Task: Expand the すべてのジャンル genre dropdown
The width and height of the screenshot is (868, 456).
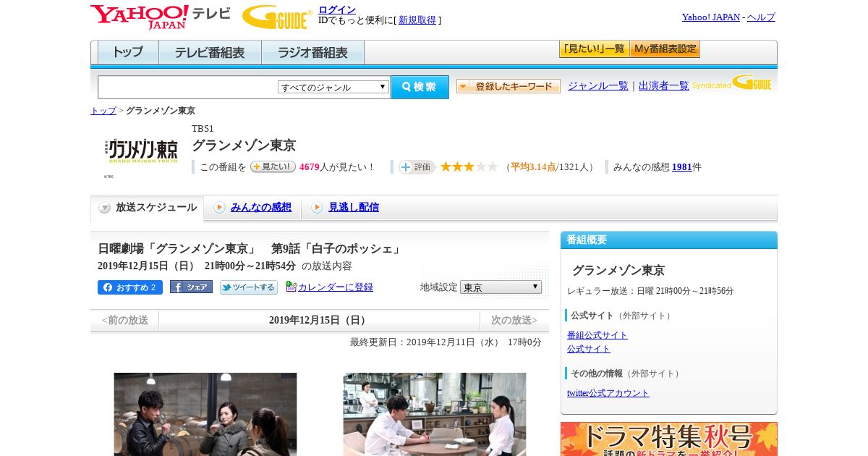Action: [x=333, y=87]
